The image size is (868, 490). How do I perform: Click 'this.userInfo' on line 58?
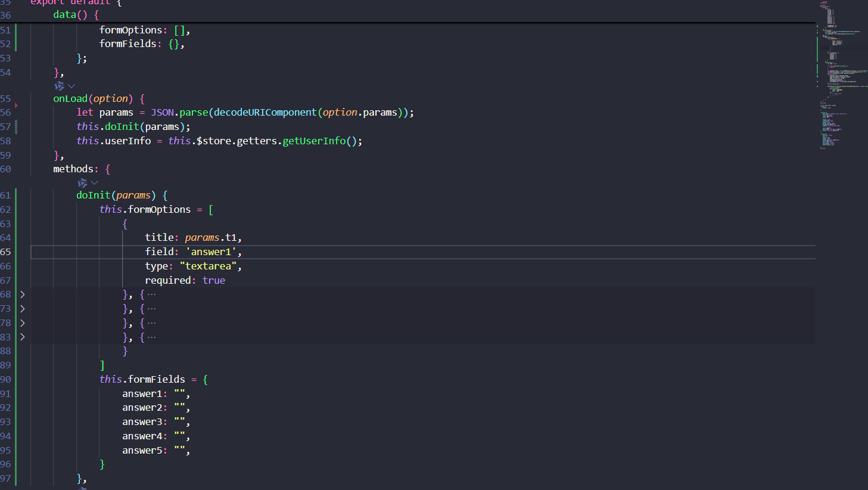tap(114, 141)
